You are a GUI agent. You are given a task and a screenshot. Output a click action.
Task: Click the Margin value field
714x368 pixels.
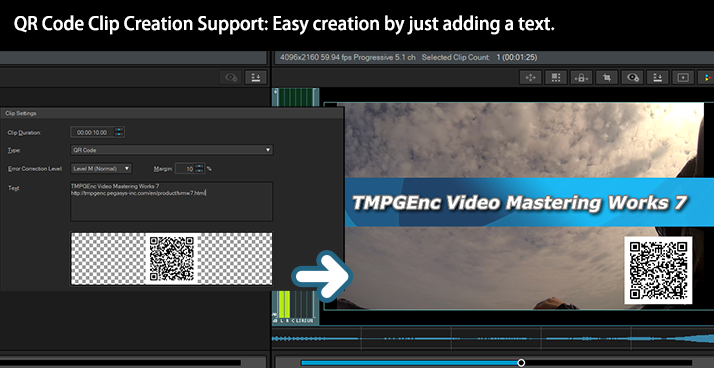click(x=185, y=169)
